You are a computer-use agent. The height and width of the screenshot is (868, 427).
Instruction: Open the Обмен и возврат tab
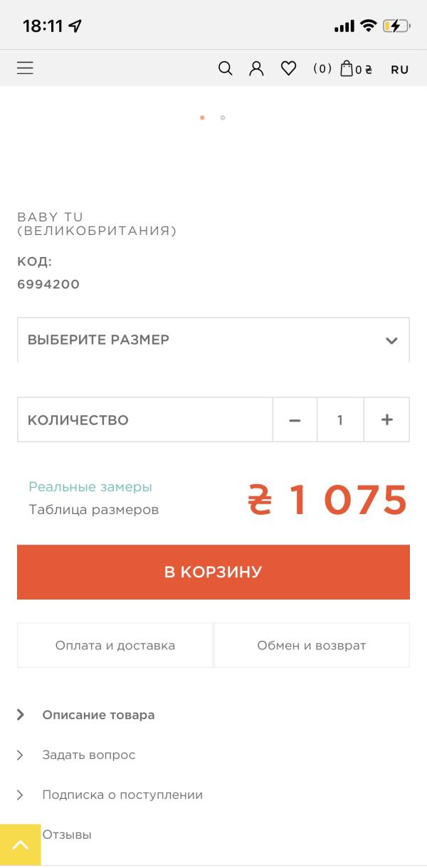point(312,645)
